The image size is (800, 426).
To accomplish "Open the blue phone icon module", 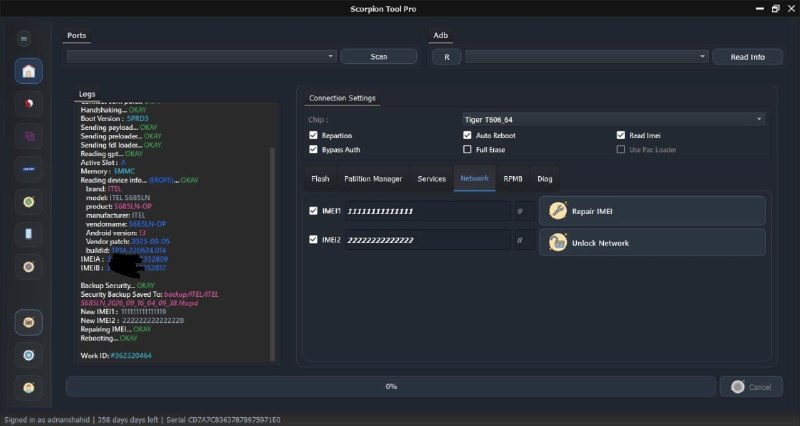I will click(x=29, y=234).
